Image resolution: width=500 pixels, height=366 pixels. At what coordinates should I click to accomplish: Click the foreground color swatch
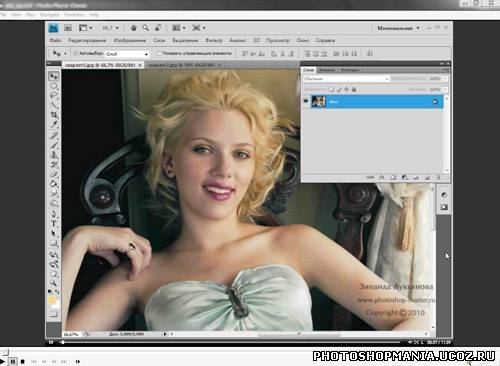(x=52, y=301)
